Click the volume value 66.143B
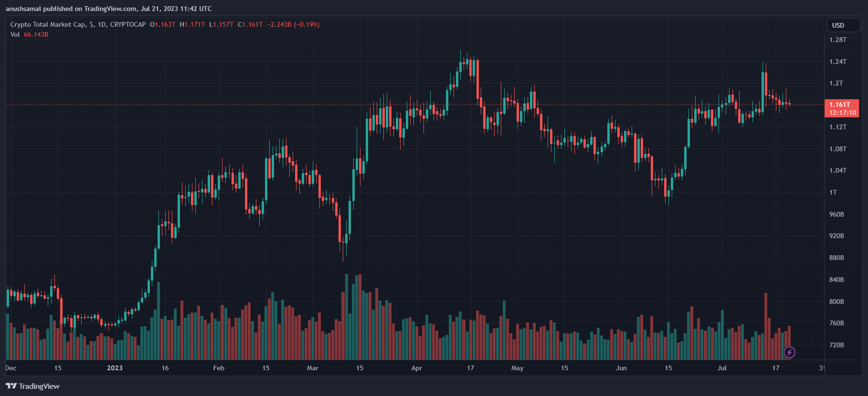The height and width of the screenshot is (396, 868). click(36, 34)
